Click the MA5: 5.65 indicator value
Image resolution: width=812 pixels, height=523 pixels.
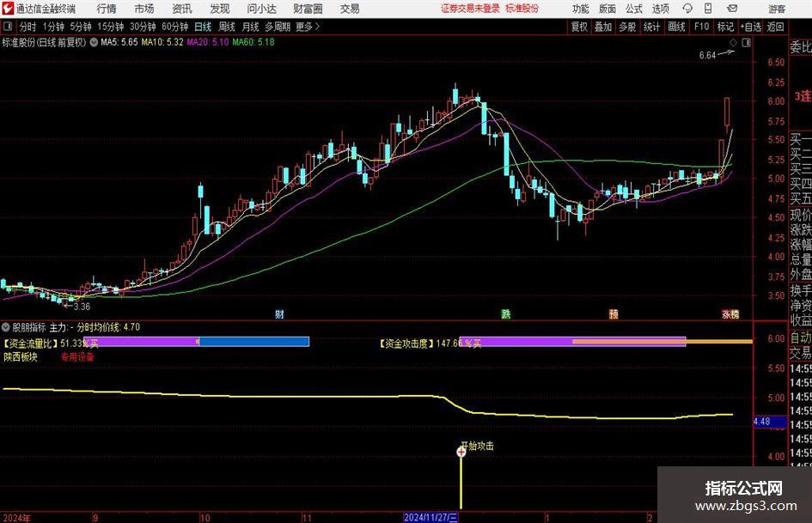click(119, 42)
